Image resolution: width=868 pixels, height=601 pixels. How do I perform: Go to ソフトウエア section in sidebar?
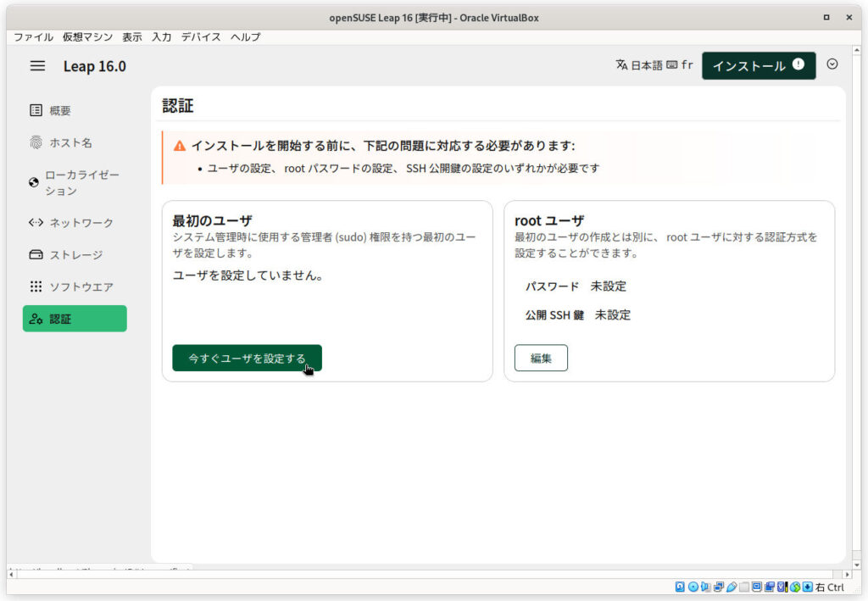point(75,287)
